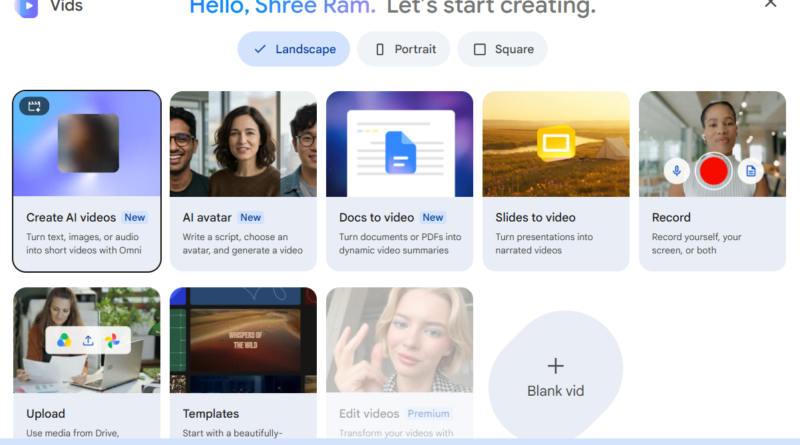Click the yellow Slides icon
The width and height of the screenshot is (800, 445).
pyautogui.click(x=556, y=143)
